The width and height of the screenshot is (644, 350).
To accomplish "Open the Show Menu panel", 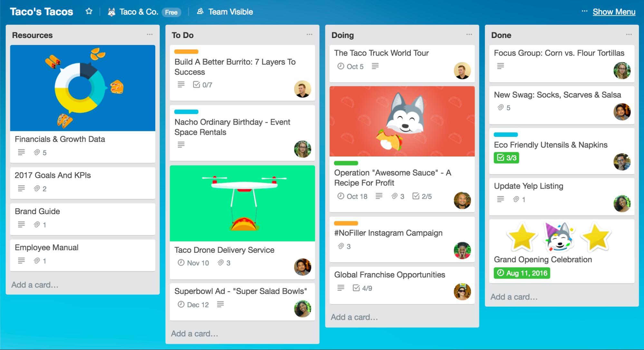I will point(613,12).
